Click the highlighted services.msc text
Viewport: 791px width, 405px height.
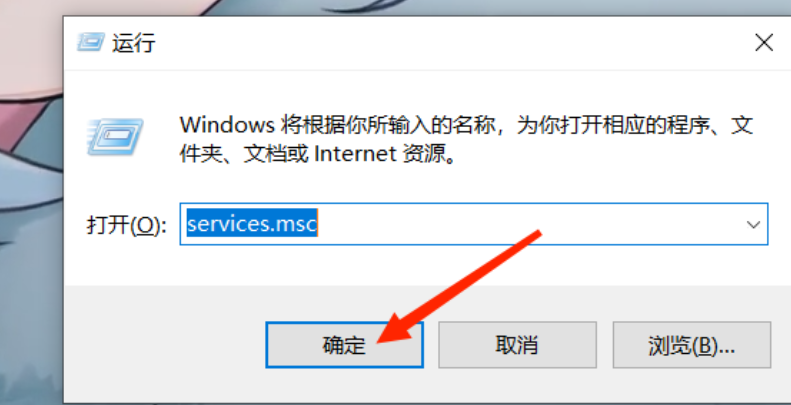click(x=252, y=223)
